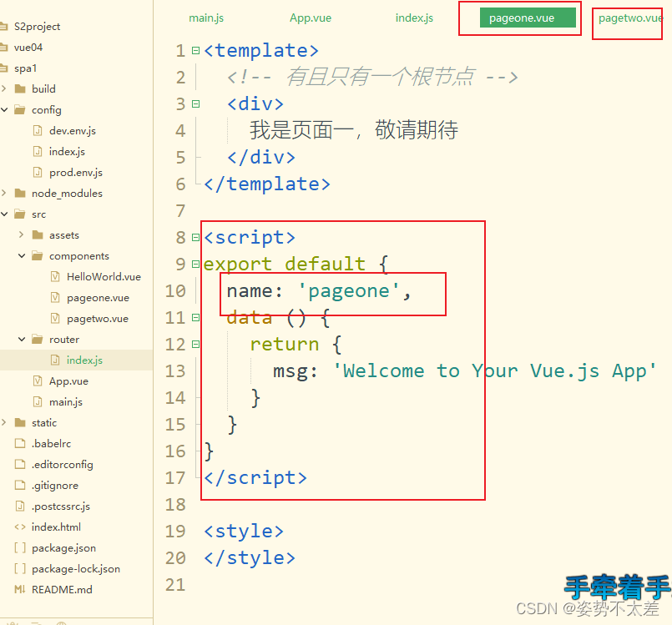
Task: Click the pagetwo.vue file icon in tree
Action: click(55, 318)
